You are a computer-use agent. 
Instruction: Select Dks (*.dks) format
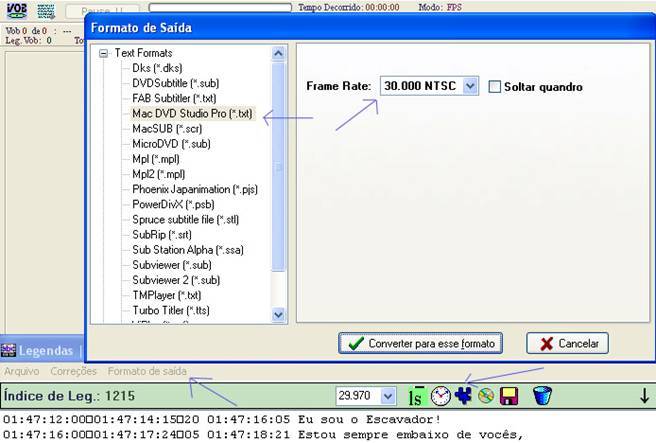click(x=157, y=68)
